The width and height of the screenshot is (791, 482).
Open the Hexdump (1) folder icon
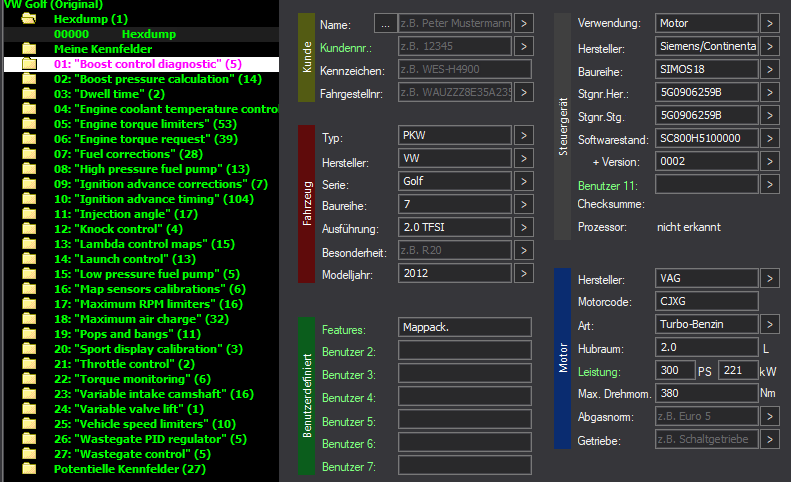[29, 19]
